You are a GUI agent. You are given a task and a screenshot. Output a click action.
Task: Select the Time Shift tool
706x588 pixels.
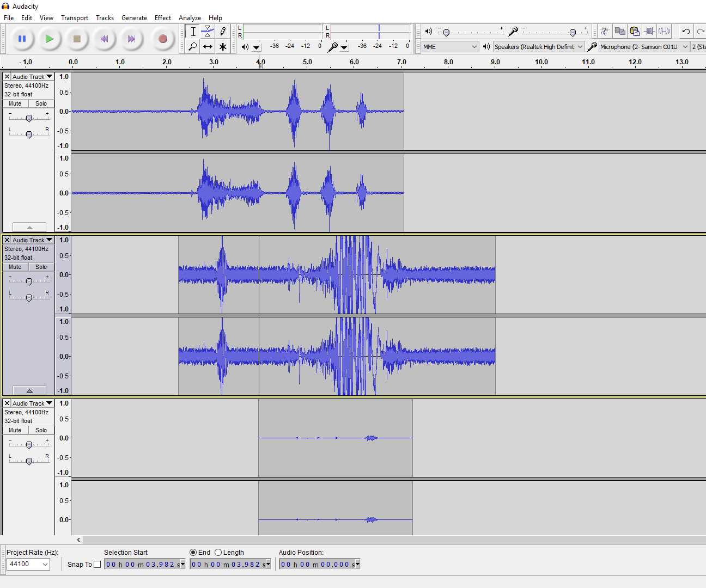coord(208,47)
